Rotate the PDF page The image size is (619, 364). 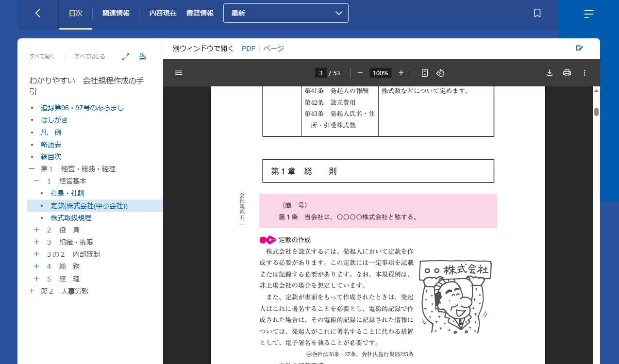pos(440,73)
